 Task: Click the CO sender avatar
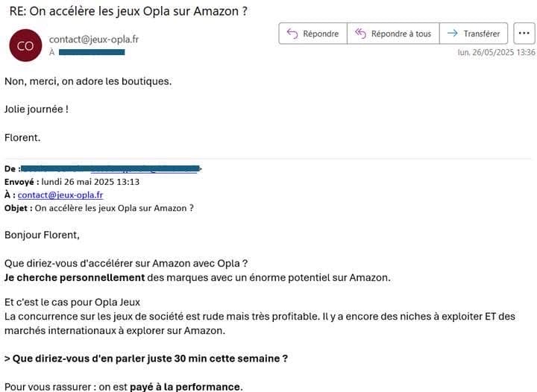tap(25, 45)
